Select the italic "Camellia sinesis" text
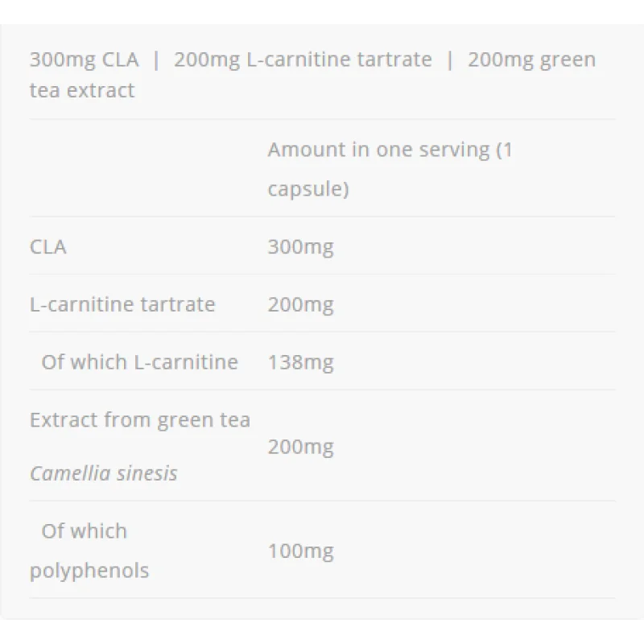The width and height of the screenshot is (644, 644). tap(103, 473)
